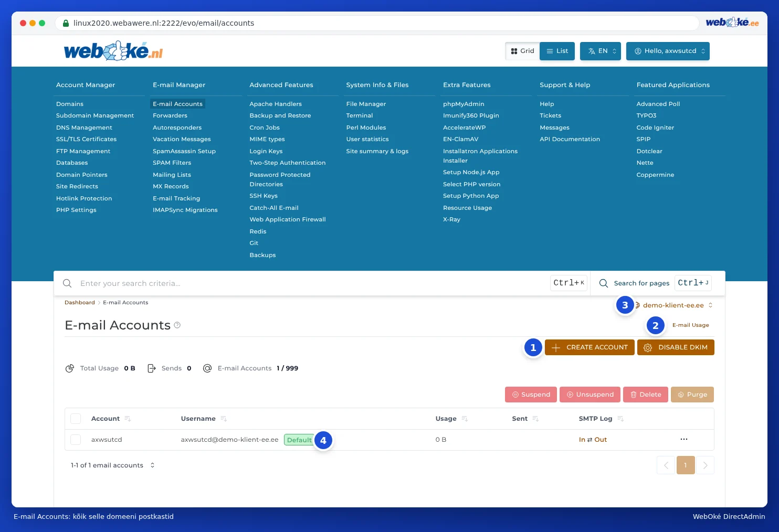Expand the email accounts per-page selector

113,465
